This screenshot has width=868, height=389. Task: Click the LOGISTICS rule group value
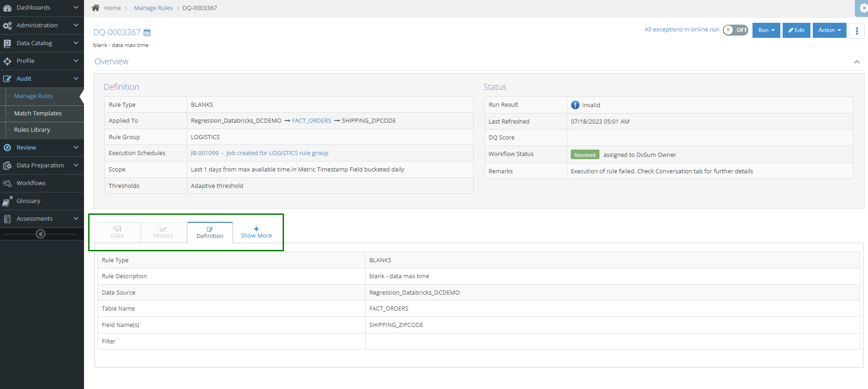tap(205, 137)
